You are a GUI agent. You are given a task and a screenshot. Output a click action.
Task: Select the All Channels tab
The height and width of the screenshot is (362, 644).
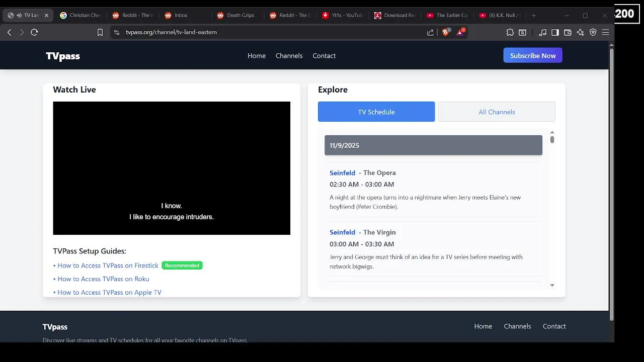point(497,112)
